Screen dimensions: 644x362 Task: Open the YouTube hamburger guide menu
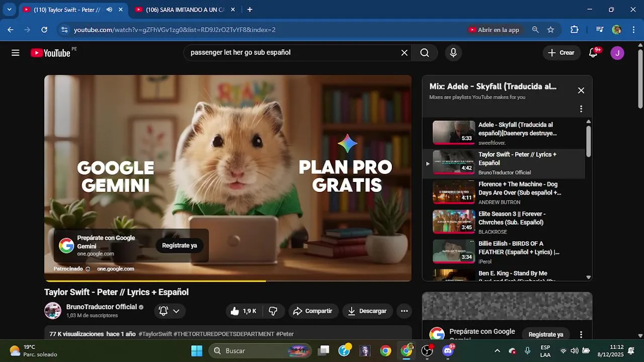pos(16,53)
